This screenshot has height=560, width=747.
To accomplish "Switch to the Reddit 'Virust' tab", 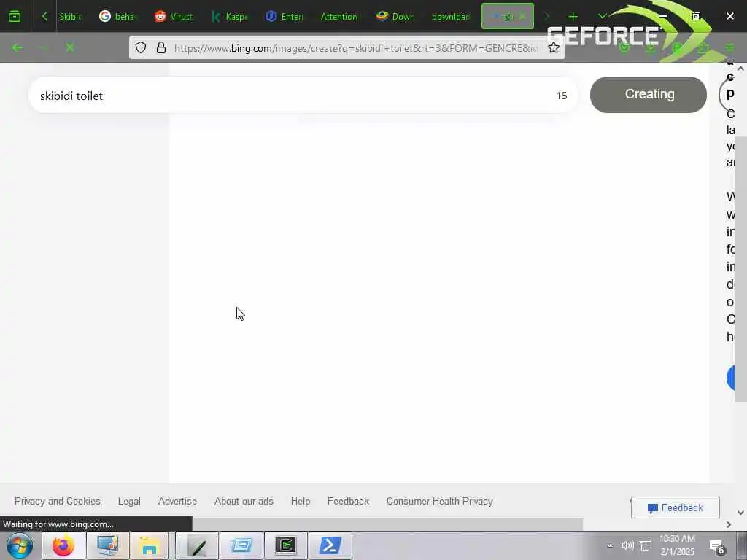I will click(x=174, y=17).
